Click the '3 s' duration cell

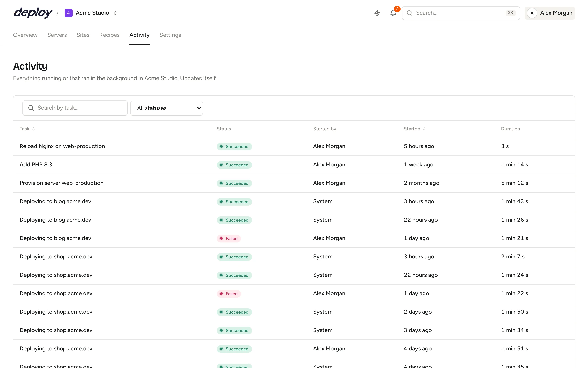pos(505,146)
